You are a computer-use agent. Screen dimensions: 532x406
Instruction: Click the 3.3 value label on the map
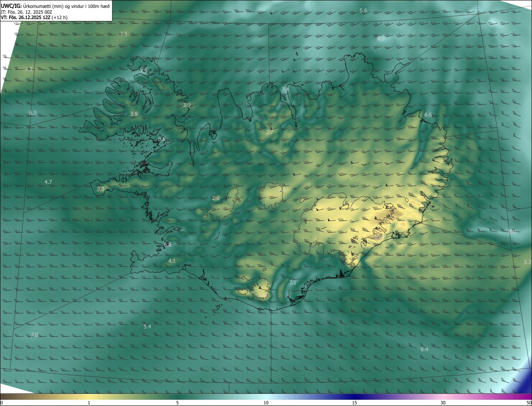point(101,189)
